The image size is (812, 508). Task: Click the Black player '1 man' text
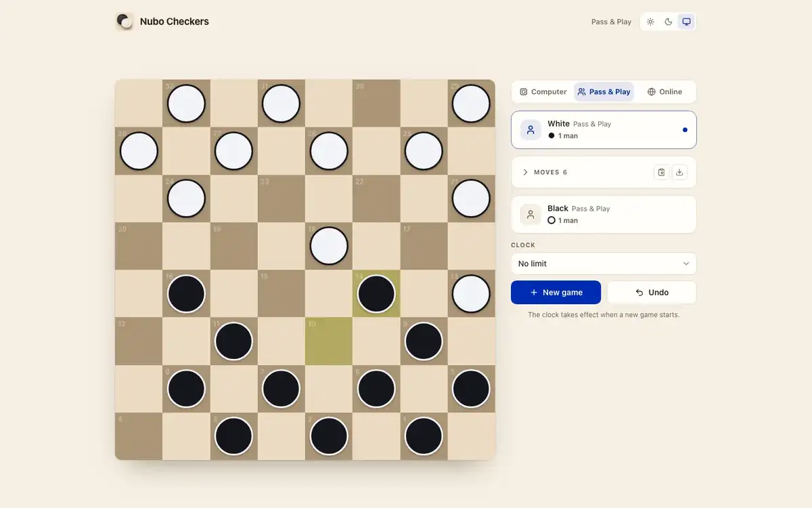pos(568,221)
